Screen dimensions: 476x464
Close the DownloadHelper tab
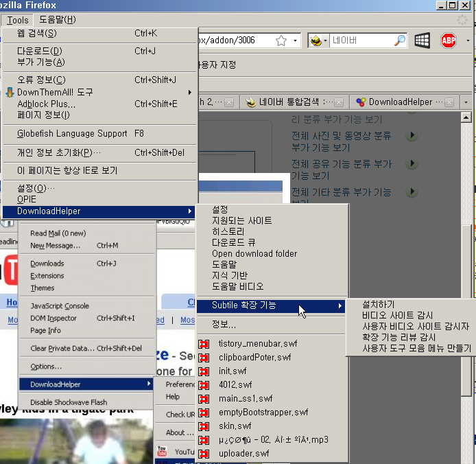(x=449, y=102)
